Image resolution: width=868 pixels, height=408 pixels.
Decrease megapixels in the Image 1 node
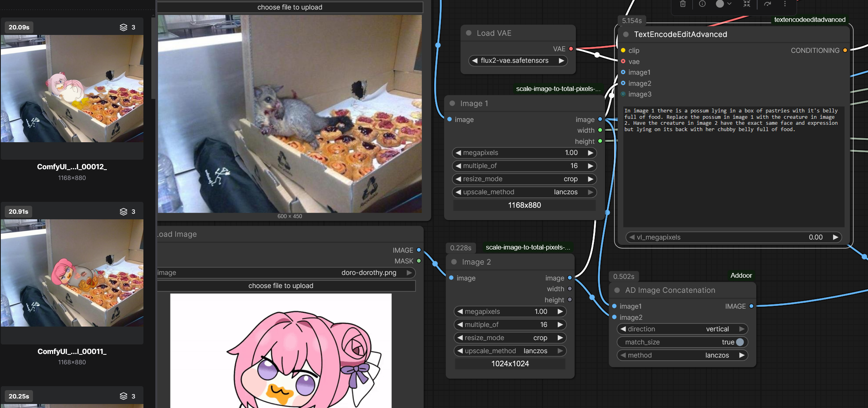pyautogui.click(x=458, y=153)
